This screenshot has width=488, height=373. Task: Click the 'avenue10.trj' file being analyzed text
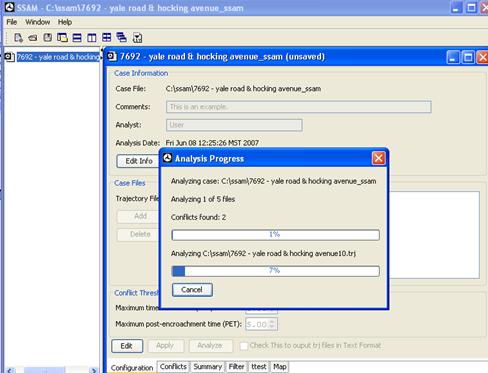263,254
